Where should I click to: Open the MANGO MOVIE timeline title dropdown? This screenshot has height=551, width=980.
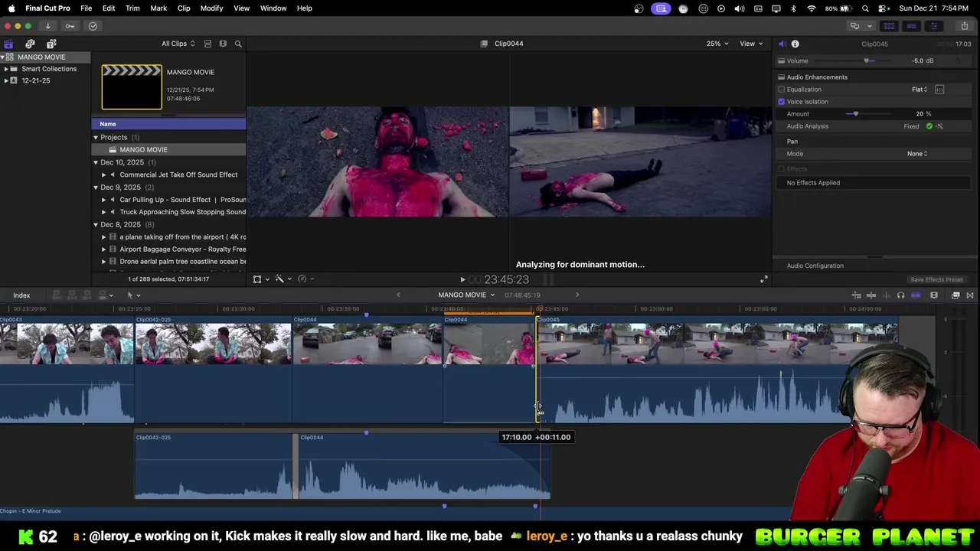pos(466,295)
